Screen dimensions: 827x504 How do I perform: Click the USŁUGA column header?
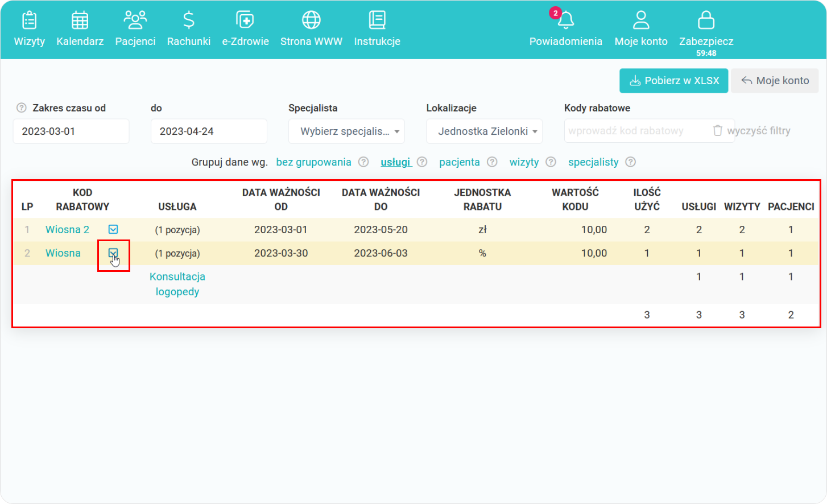point(177,206)
